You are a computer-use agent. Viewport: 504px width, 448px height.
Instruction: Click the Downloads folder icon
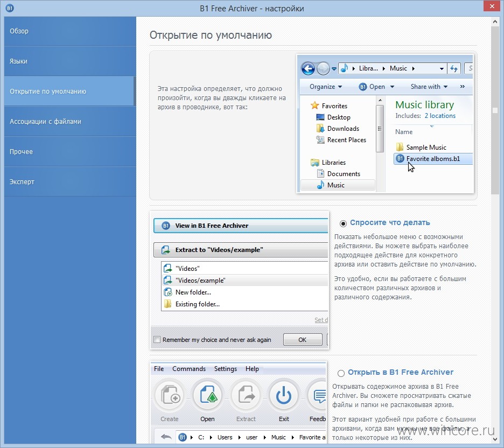click(x=320, y=129)
